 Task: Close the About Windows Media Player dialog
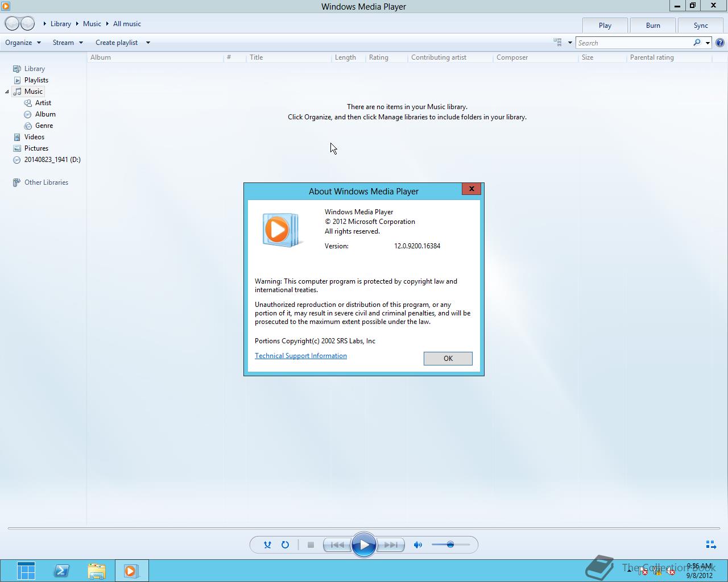471,189
